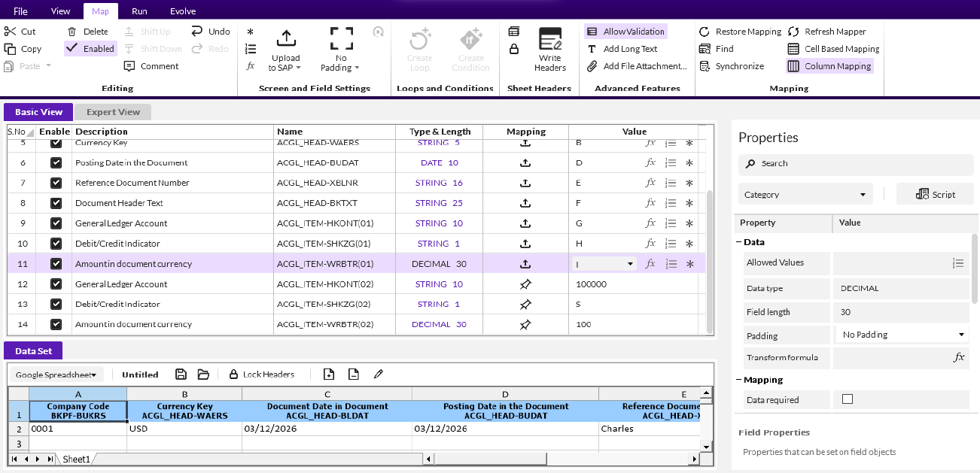This screenshot has height=473, width=980.
Task: Click the open folder icon in Data Set toolbar
Action: (203, 374)
